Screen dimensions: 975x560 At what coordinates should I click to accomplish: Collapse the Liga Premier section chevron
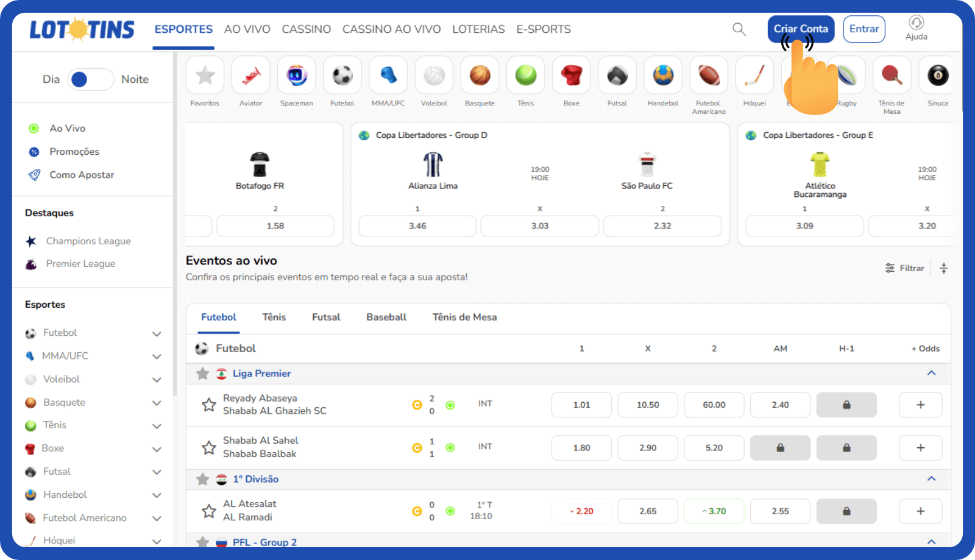click(931, 373)
